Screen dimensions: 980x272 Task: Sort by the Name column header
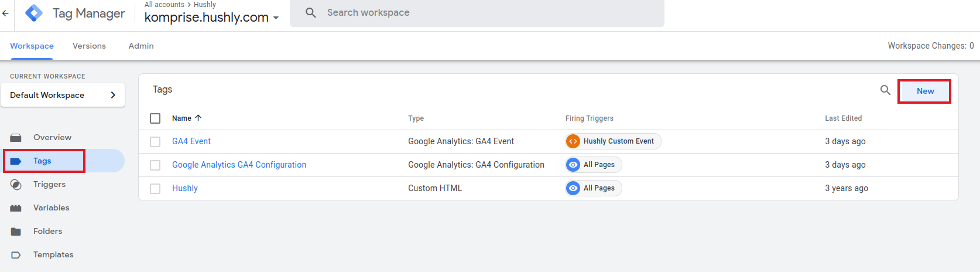pyautogui.click(x=181, y=118)
